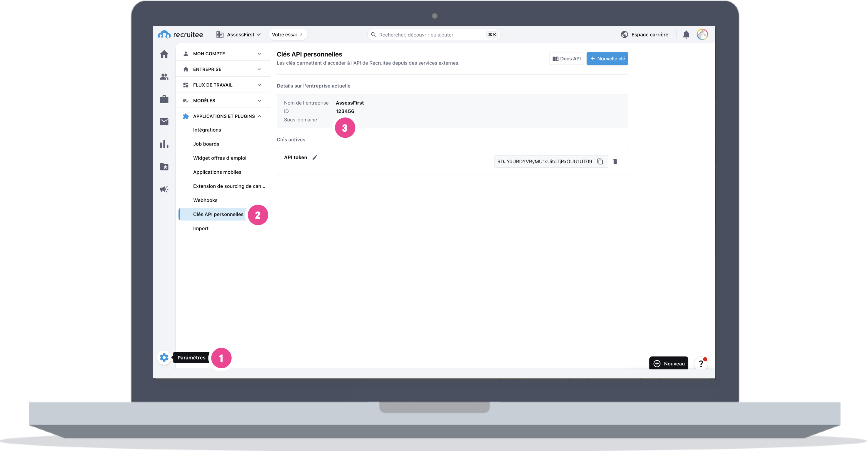Open reports via bar chart icon

coord(164,144)
